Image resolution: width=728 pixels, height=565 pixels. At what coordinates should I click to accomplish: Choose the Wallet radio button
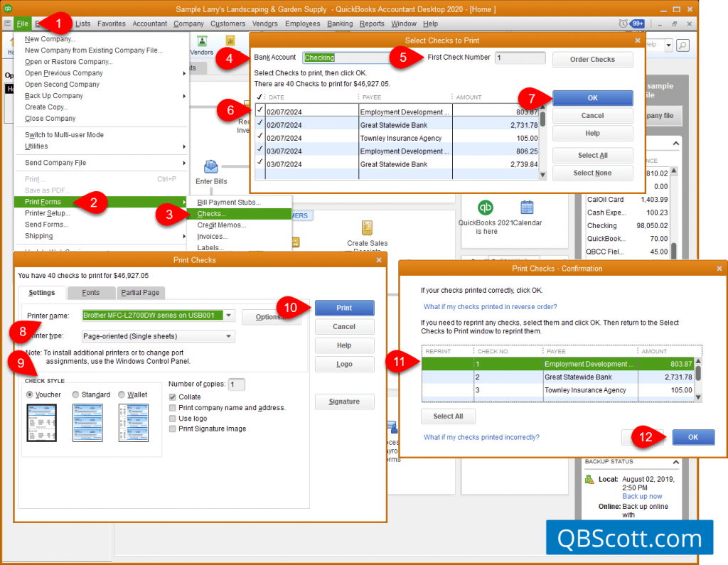(x=122, y=394)
